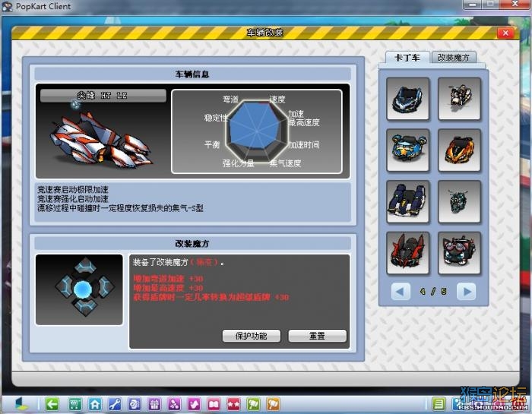532x414 pixels.
Task: Click the 改装魔方 section header
Action: 192,244
